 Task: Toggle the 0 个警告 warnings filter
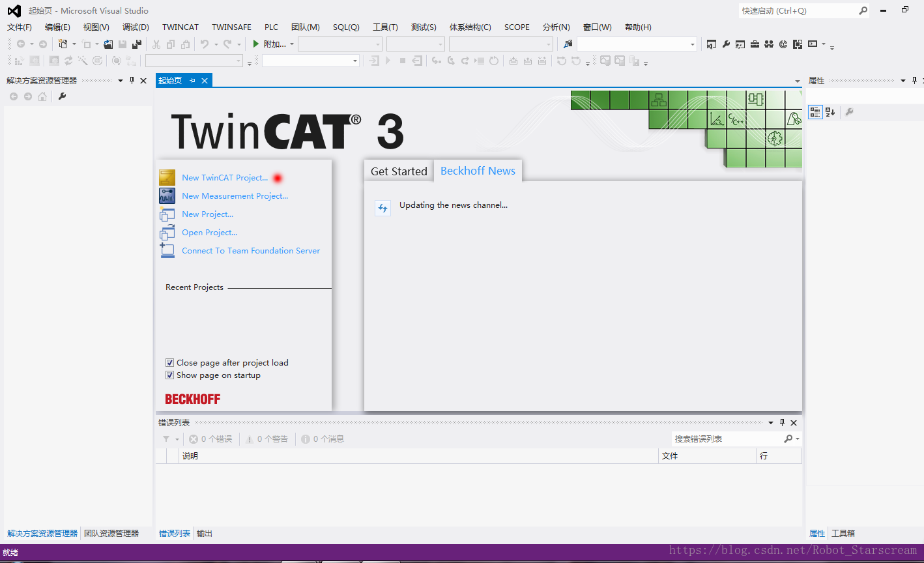point(267,439)
